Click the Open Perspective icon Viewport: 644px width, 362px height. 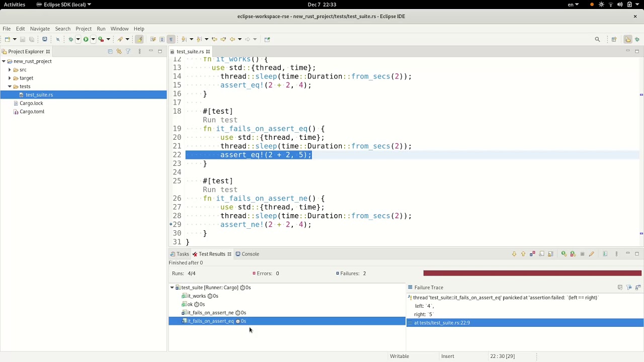[614, 39]
